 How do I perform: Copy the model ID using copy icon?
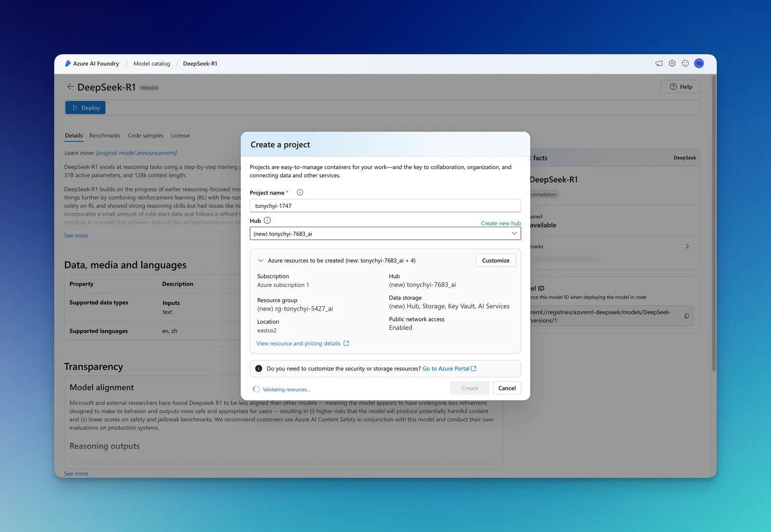click(x=687, y=316)
